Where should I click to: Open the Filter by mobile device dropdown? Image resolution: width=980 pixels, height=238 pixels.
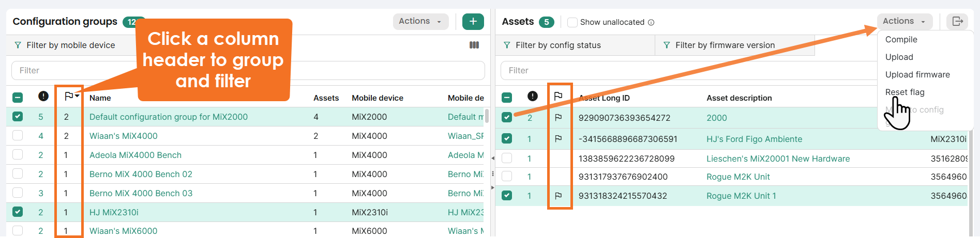click(70, 45)
